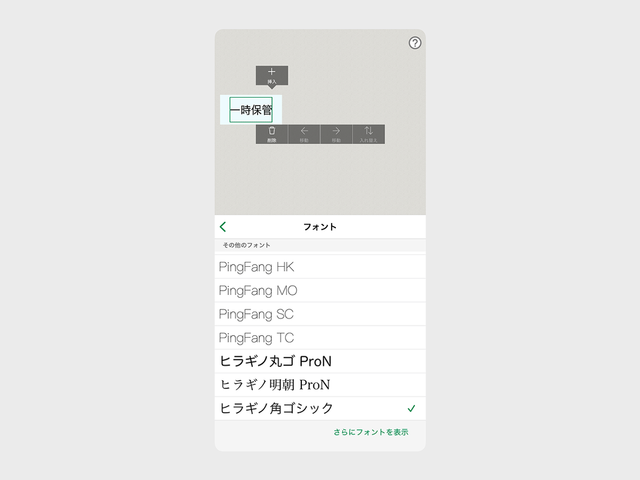Viewport: 640px width, 480px height.
Task: Show more fonts via さらにフォントを表示
Action: tap(371, 432)
